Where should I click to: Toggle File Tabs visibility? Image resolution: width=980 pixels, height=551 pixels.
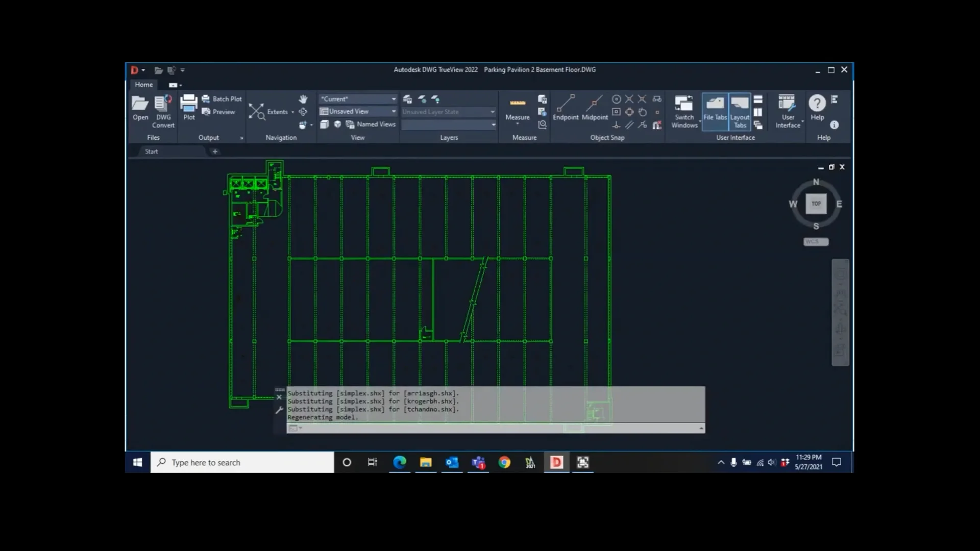point(714,109)
